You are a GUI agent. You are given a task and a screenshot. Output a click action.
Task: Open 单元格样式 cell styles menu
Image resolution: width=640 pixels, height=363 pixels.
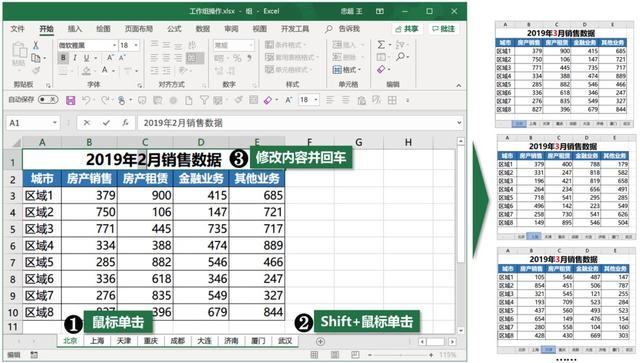point(288,69)
